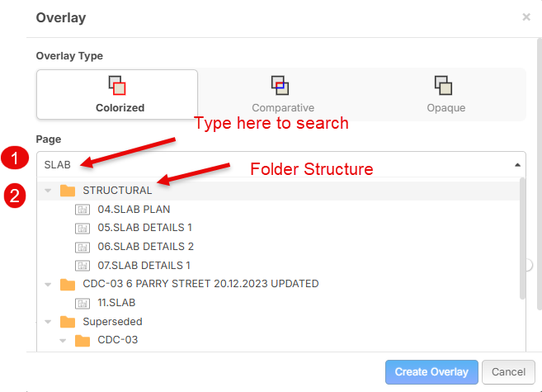Close the Page dropdown with the caret
Viewport: 542px width, 392px height.
pos(517,165)
